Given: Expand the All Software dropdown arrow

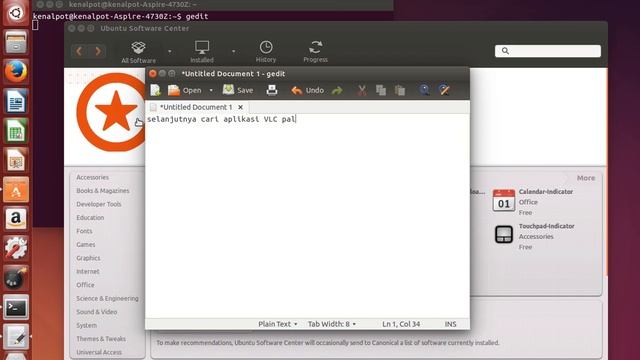Looking at the screenshot, I should pos(170,51).
